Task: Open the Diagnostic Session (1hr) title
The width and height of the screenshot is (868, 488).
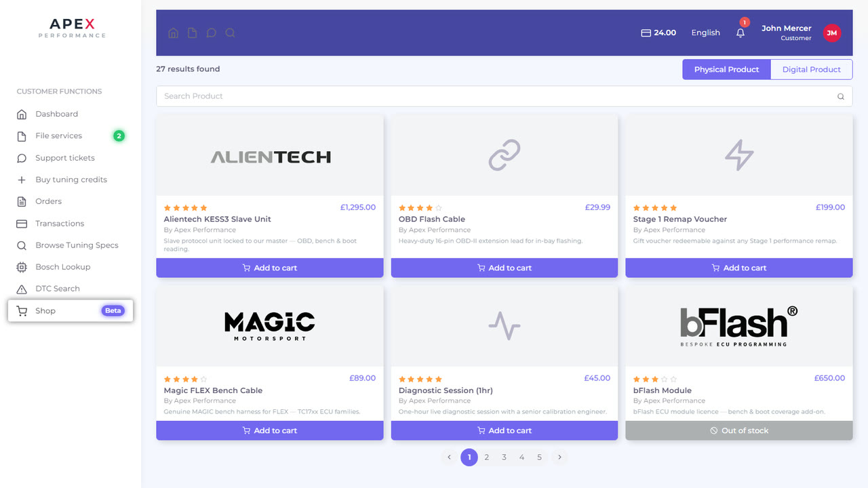Action: click(x=446, y=390)
